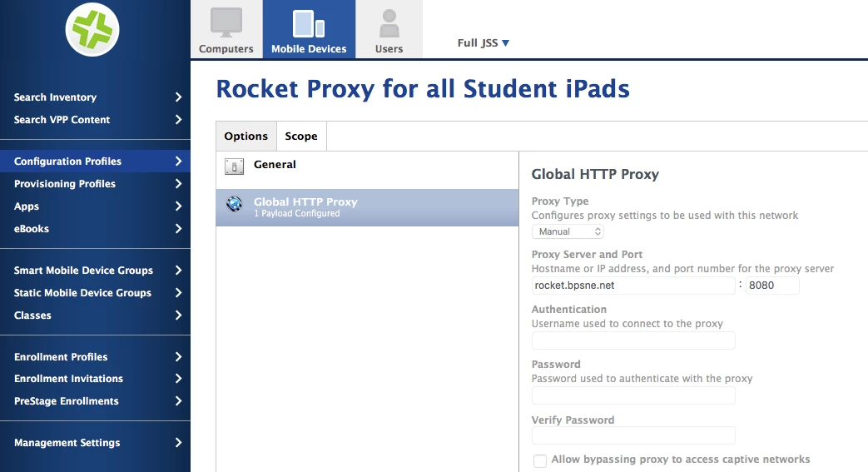Switch to the Scope tab

coord(302,137)
